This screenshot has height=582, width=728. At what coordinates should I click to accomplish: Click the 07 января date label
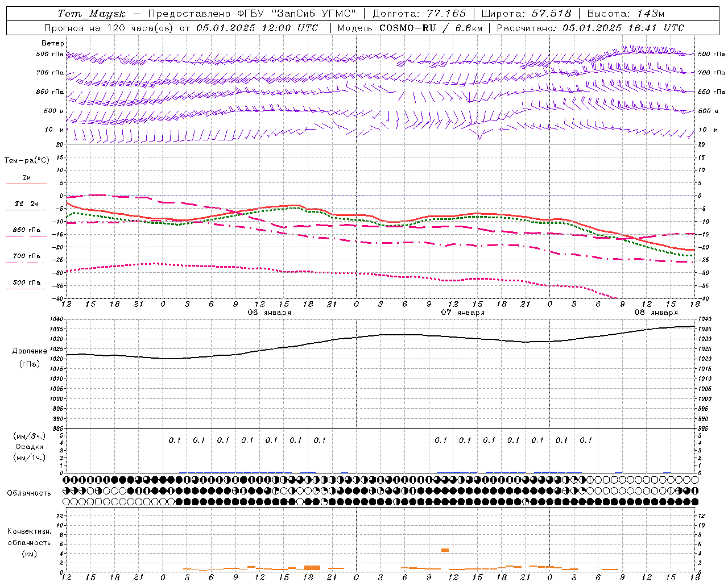click(x=463, y=313)
